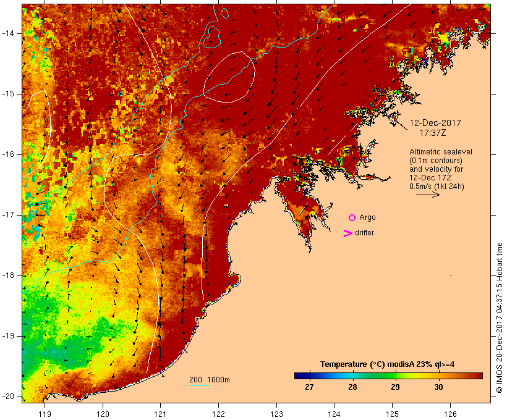Click the -19 latitude axis label
The height and width of the screenshot is (420, 507).
[x=7, y=336]
